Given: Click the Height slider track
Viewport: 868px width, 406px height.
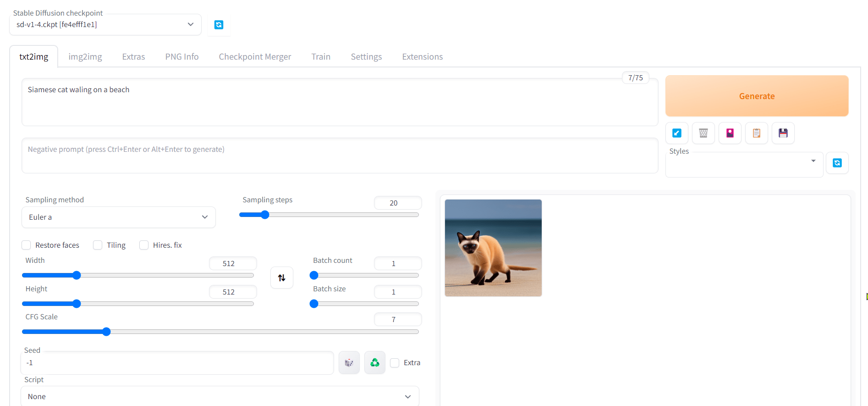Looking at the screenshot, I should 138,304.
